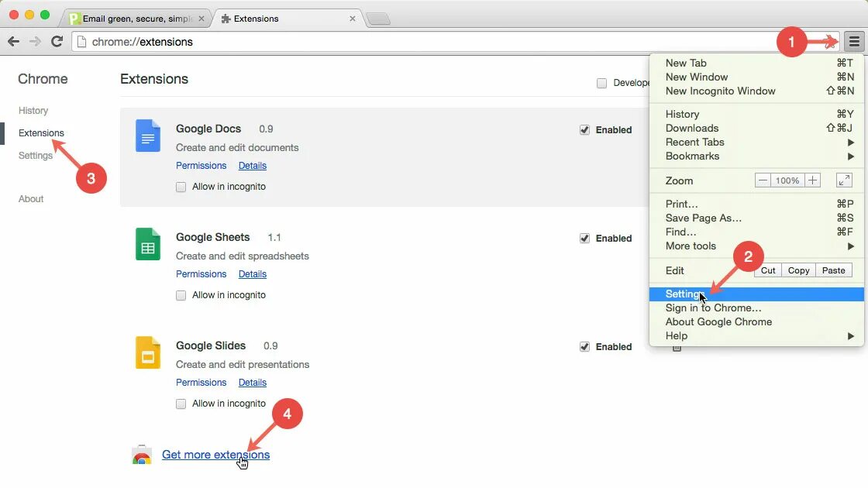Screen dimensions: 868x488
Task: Close the Extensions tab
Action: coord(352,19)
